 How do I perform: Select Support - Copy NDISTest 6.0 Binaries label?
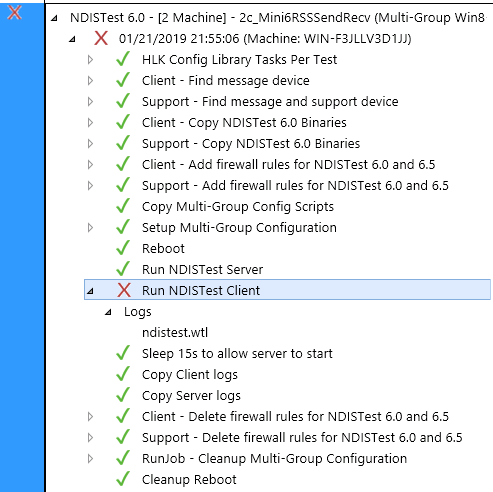pos(251,144)
